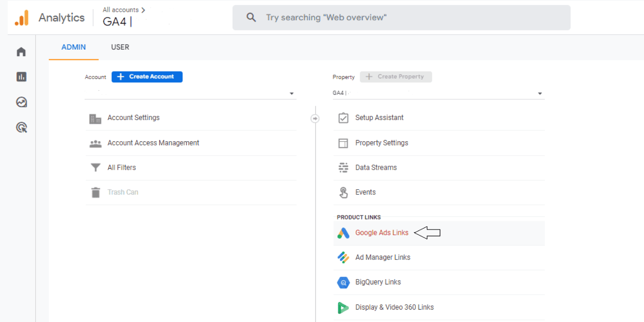Click the Account Access Management people icon

[95, 144]
